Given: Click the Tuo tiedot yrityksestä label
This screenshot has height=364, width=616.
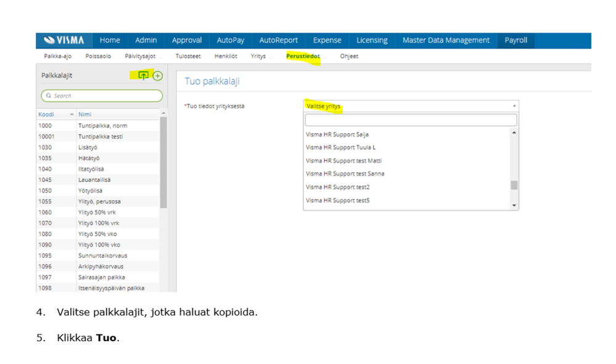Looking at the screenshot, I should [215, 107].
